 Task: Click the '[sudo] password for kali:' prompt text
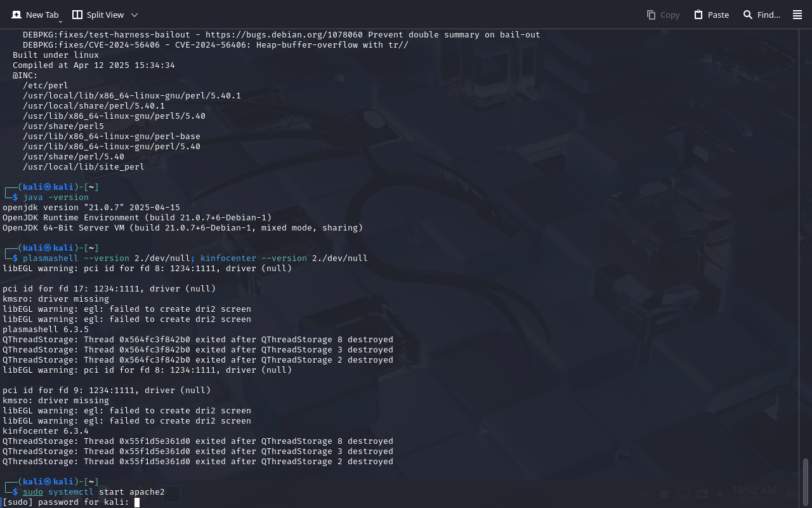(66, 502)
